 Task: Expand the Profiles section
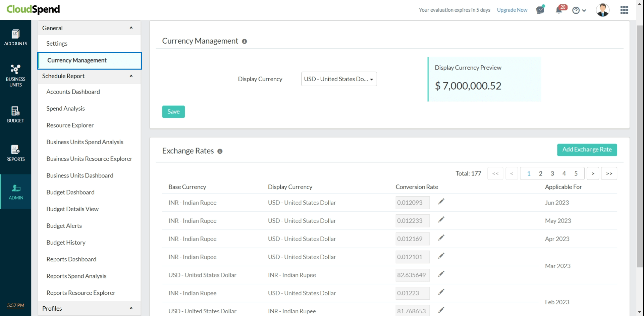[x=131, y=308]
